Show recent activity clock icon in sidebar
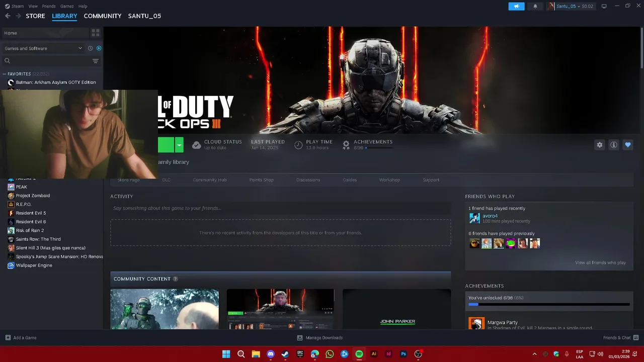The width and height of the screenshot is (644, 362). [91, 48]
